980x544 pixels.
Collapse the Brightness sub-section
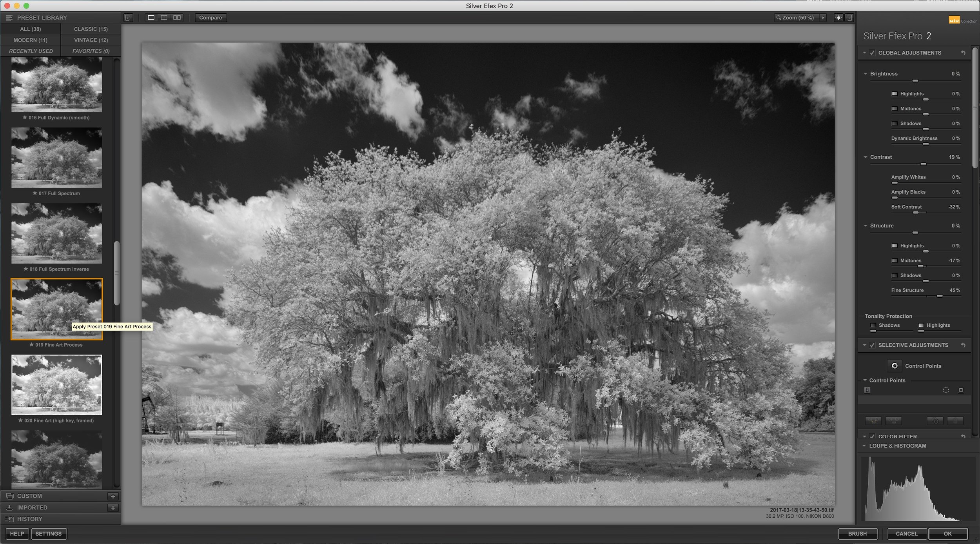(x=866, y=73)
